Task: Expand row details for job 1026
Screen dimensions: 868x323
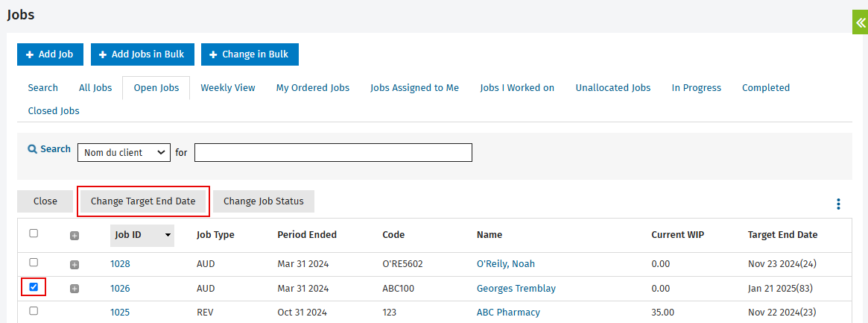Action: tap(75, 289)
